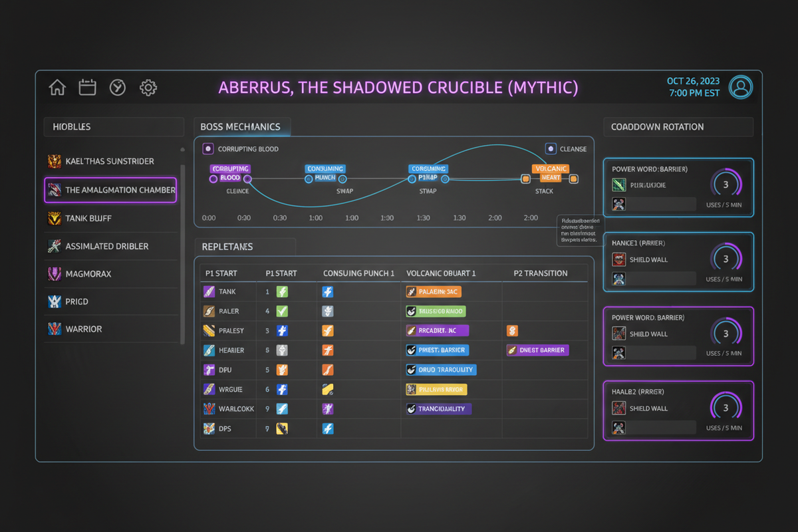Viewport: 798px width, 532px height.
Task: Open the calendar icon in header
Action: [88, 87]
